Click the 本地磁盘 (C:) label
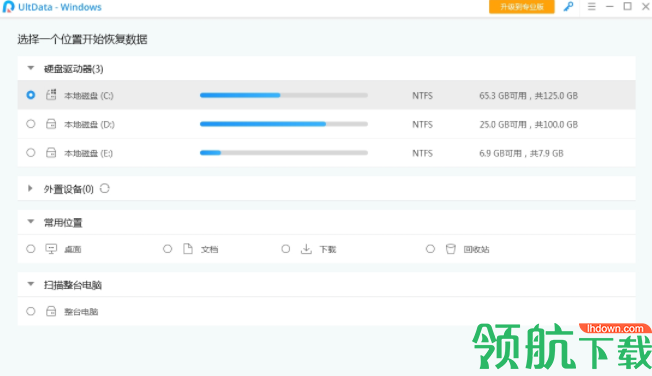The width and height of the screenshot is (652, 376). [89, 96]
